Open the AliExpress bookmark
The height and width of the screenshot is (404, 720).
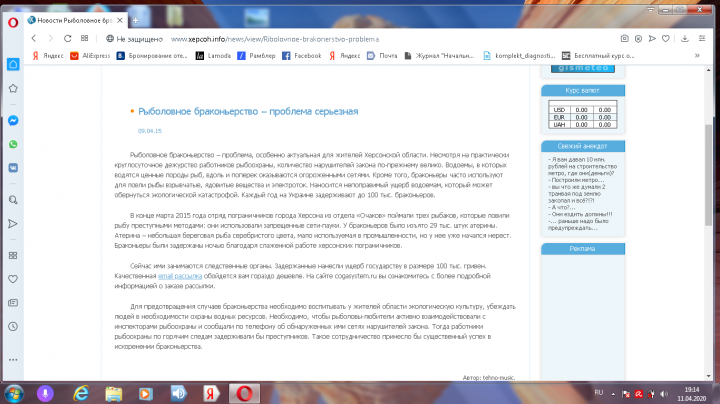[x=90, y=56]
